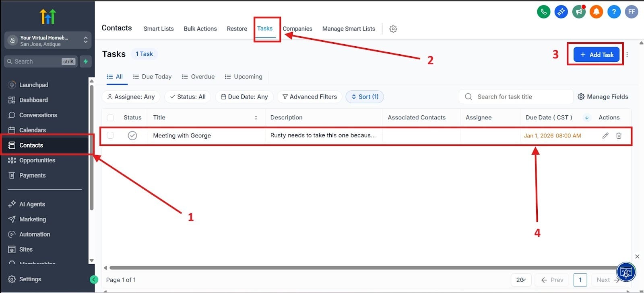Select page number 1

point(580,280)
